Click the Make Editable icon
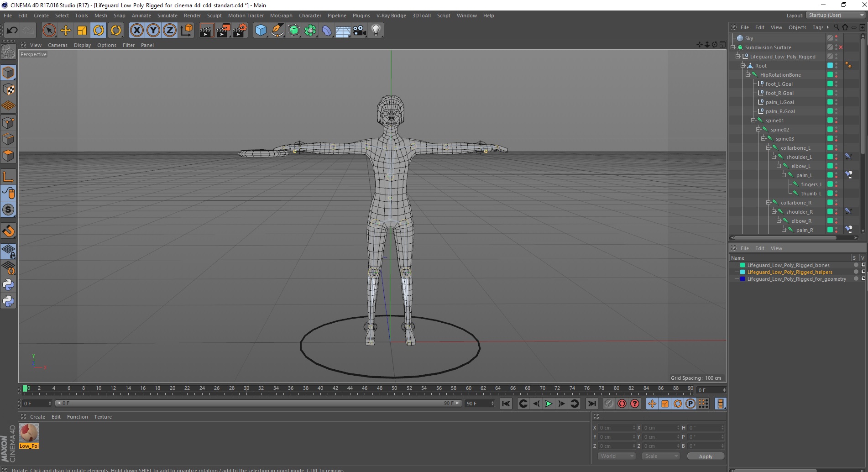This screenshot has height=472, width=868. pos(8,52)
